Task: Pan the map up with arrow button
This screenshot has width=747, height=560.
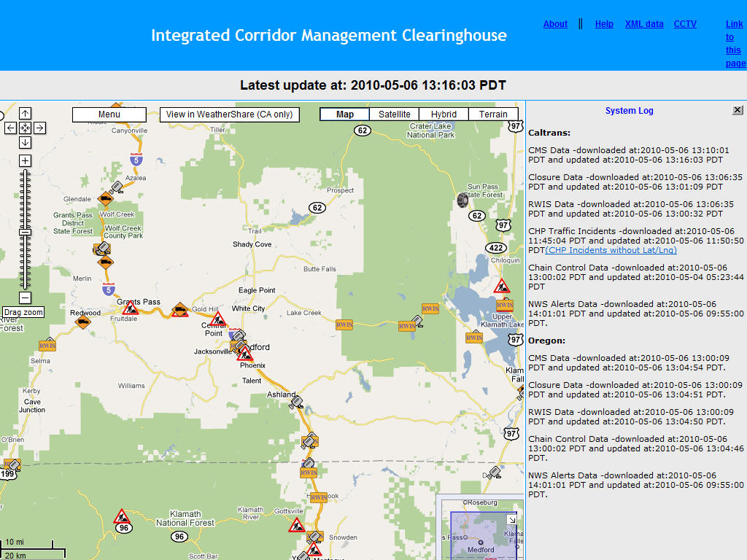Action: [25, 114]
